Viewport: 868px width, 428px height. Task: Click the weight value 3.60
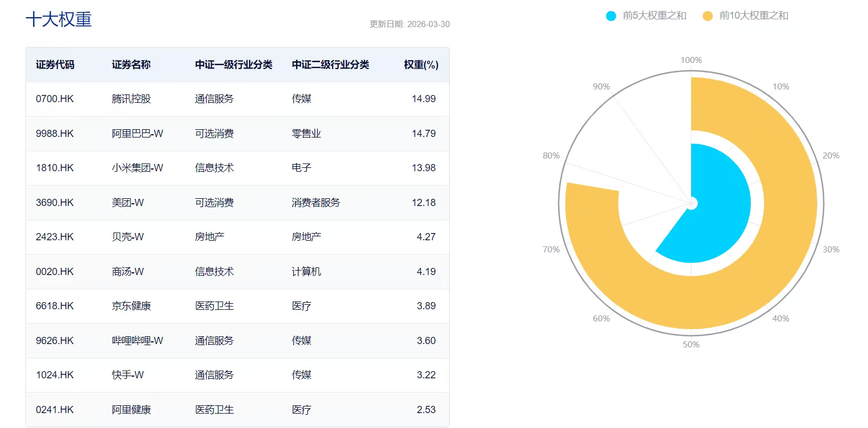point(426,341)
